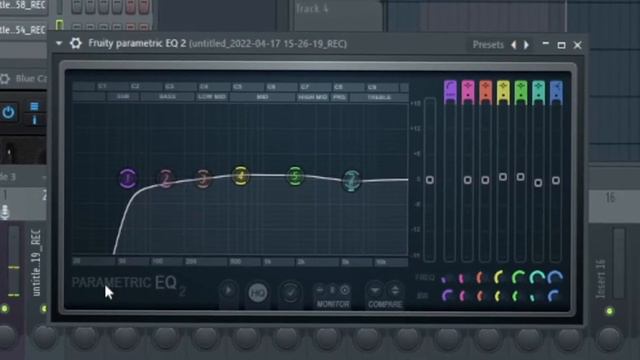This screenshot has height=360, width=640.
Task: Toggle the checkmark view option next to HQ
Action: click(x=290, y=293)
